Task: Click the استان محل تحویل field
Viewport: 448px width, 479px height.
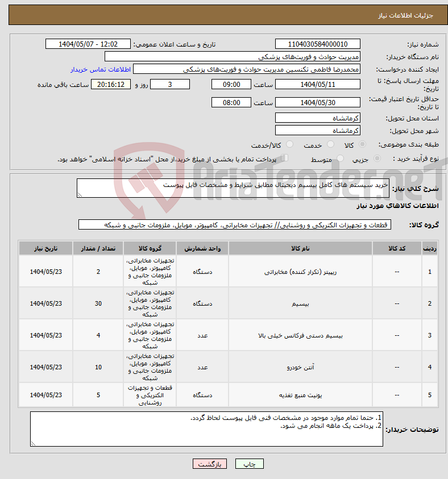Action: click(317, 118)
